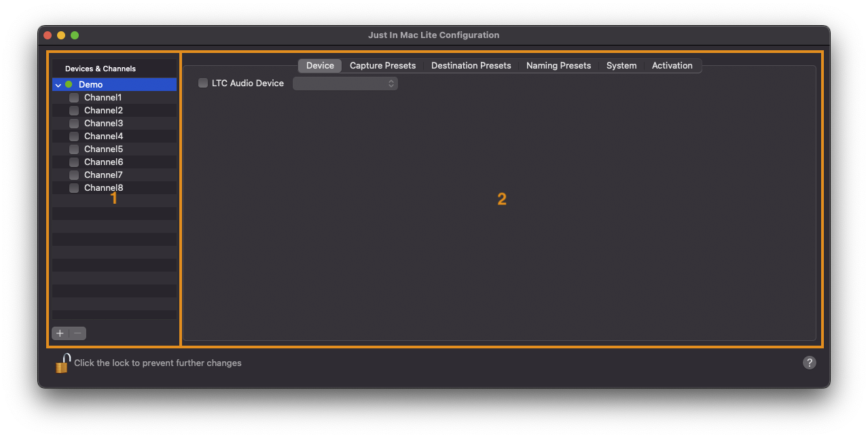This screenshot has height=438, width=868.
Task: Click the lock icon to prevent changes
Action: (62, 363)
